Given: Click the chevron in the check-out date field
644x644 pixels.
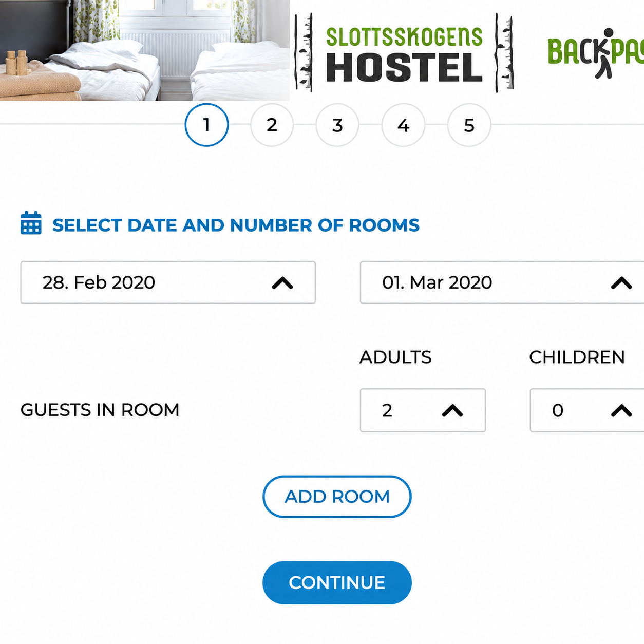Looking at the screenshot, I should coord(621,283).
